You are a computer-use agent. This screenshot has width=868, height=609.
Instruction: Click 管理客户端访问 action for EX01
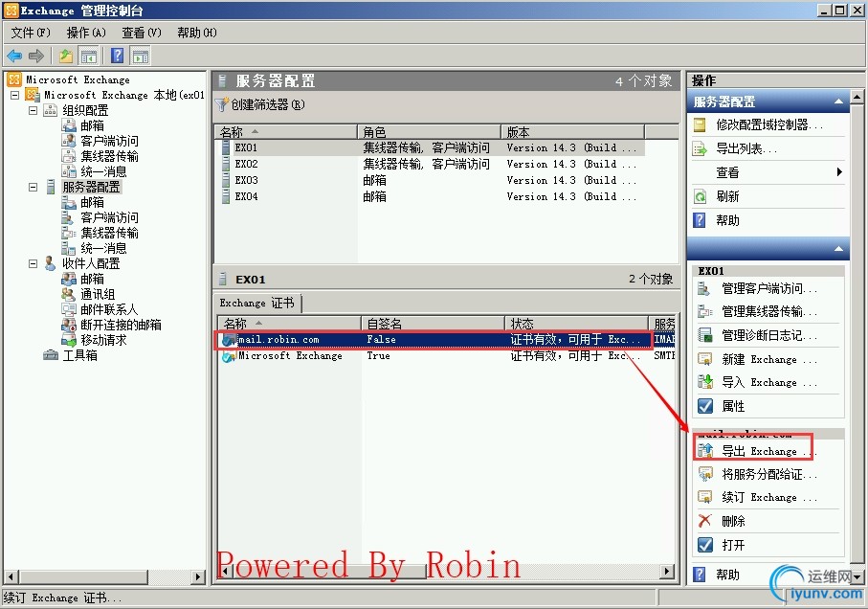(x=768, y=288)
